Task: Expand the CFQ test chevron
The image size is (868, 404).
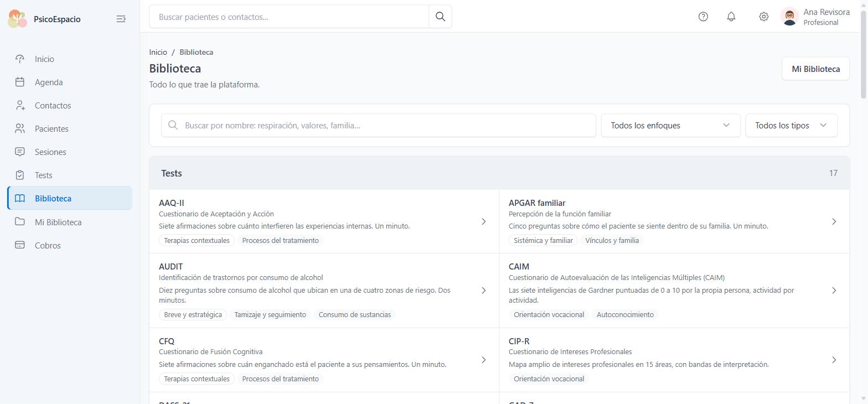Action: (483, 360)
